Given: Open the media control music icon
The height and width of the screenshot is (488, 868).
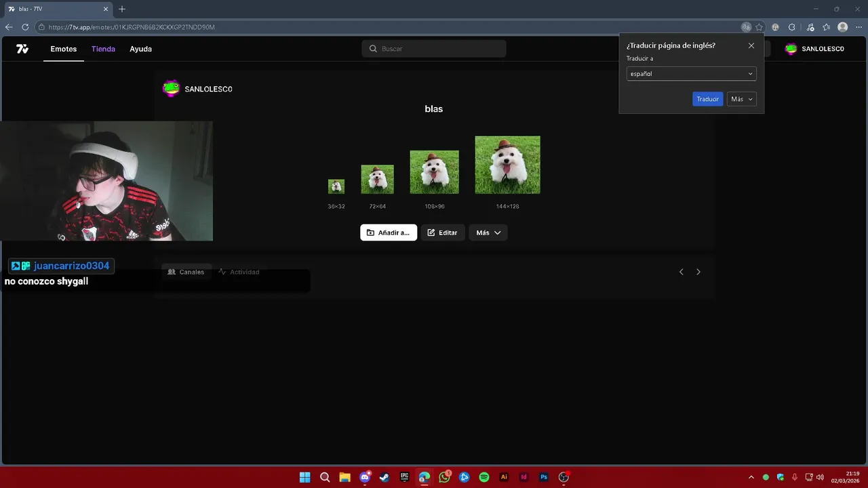Looking at the screenshot, I should point(810,27).
